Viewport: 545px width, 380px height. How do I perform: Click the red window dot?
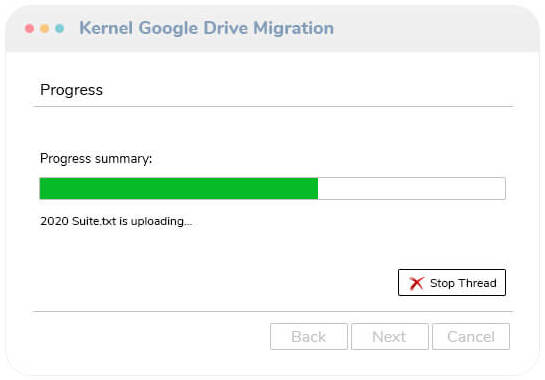coord(30,29)
